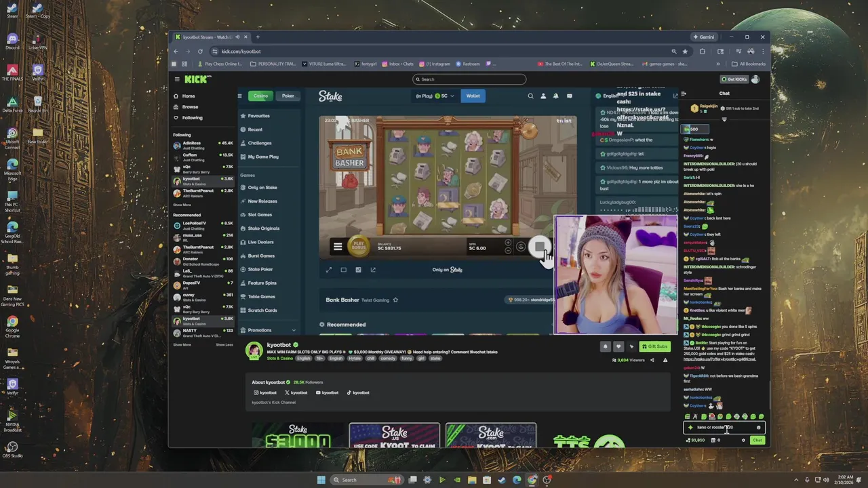The width and height of the screenshot is (868, 488).
Task: Click the autoplay icon beside spin
Action: [521, 247]
